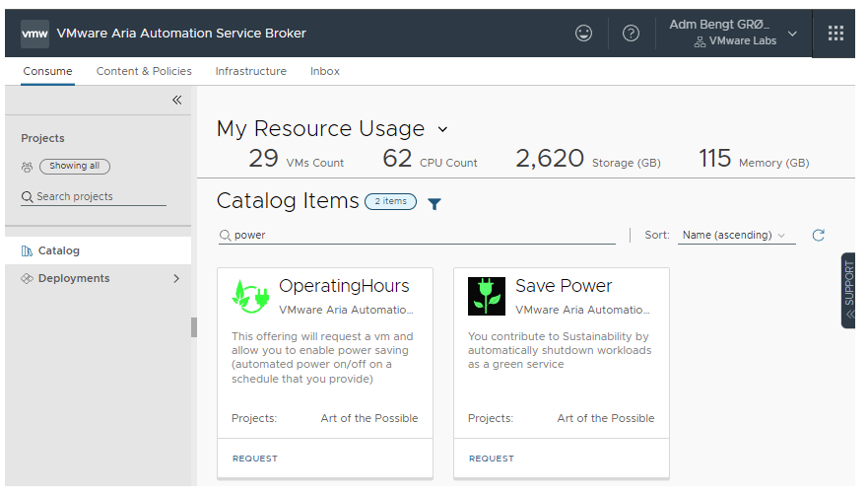Open the SUPPORT side panel tab
The image size is (868, 496).
[x=848, y=290]
